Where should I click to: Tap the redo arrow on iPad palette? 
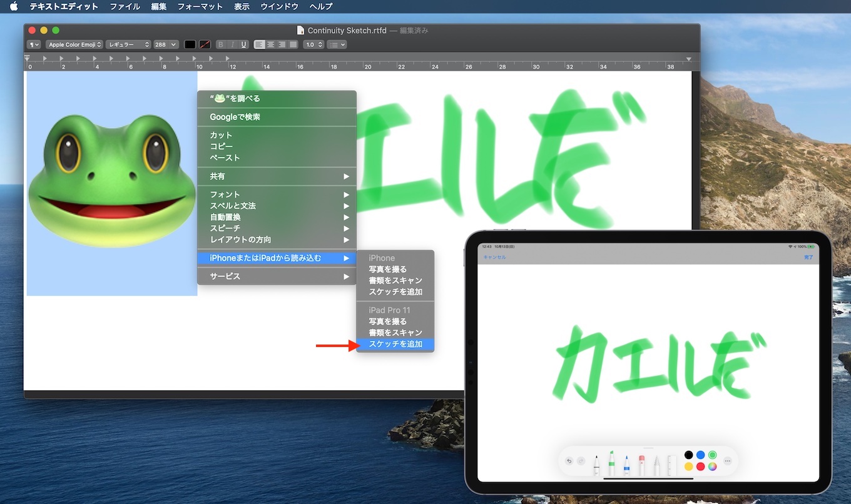[x=581, y=461]
